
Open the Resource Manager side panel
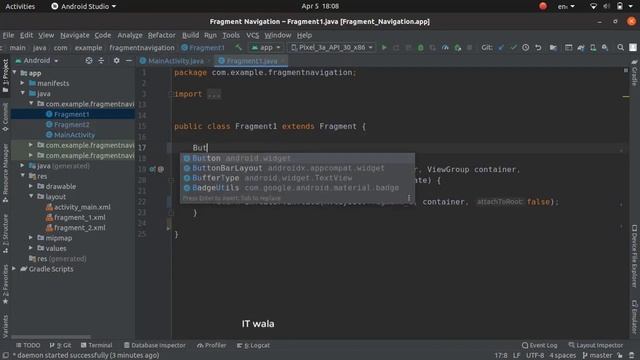coord(5,173)
